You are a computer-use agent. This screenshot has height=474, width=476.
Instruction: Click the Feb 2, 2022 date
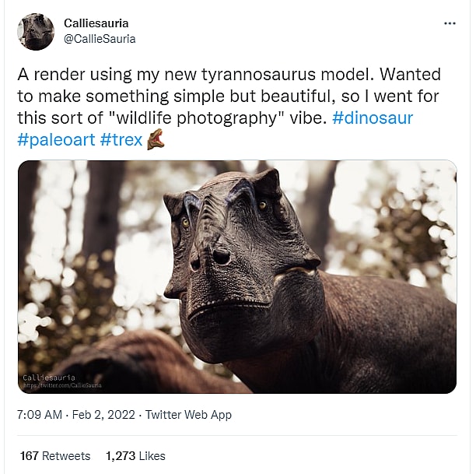104,415
